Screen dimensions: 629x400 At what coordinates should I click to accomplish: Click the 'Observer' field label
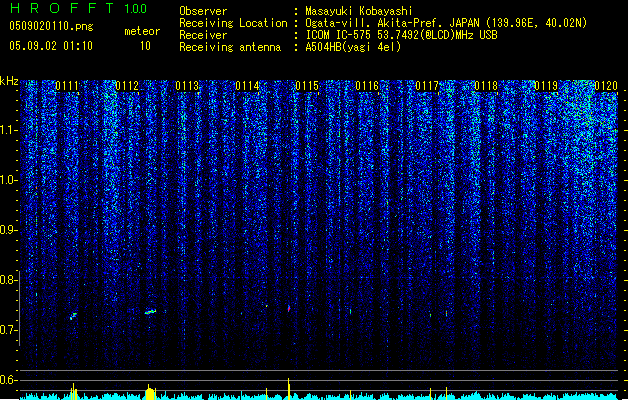203,11
